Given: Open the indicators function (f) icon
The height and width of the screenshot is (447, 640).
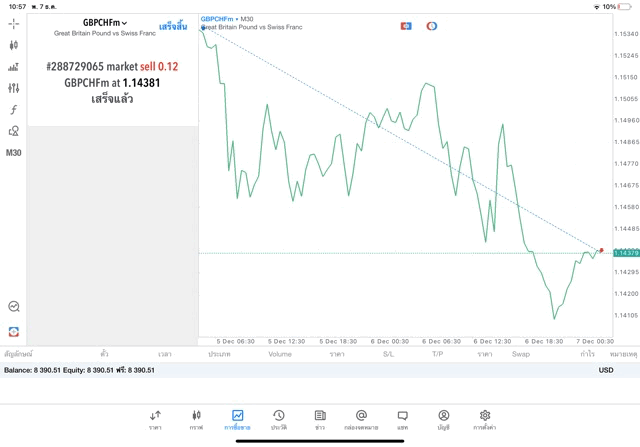Looking at the screenshot, I should (13, 109).
